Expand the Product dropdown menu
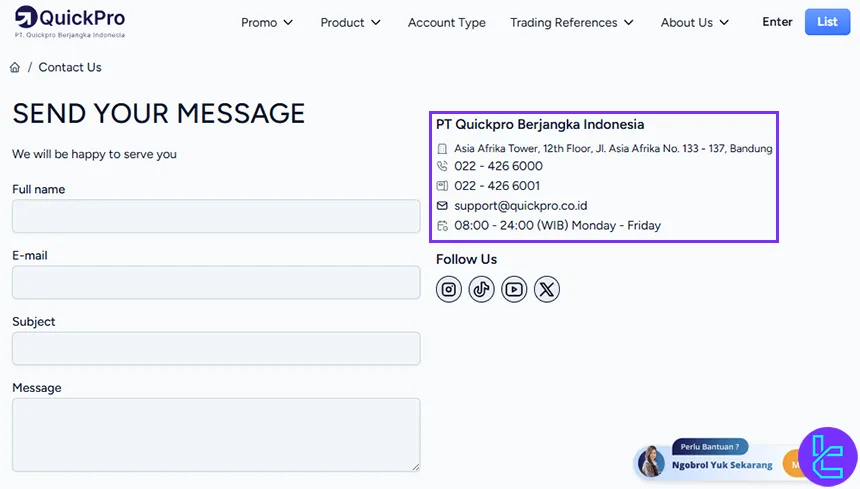 click(x=350, y=22)
